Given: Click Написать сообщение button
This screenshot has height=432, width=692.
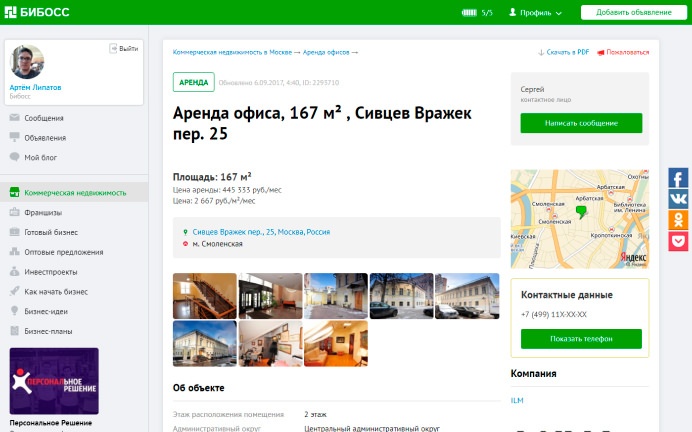Looking at the screenshot, I should click(581, 123).
